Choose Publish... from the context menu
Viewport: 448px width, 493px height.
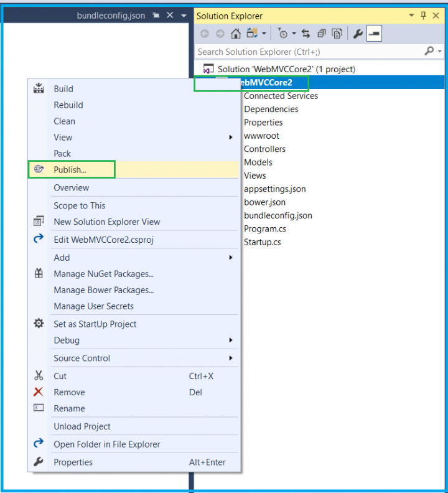coord(70,169)
